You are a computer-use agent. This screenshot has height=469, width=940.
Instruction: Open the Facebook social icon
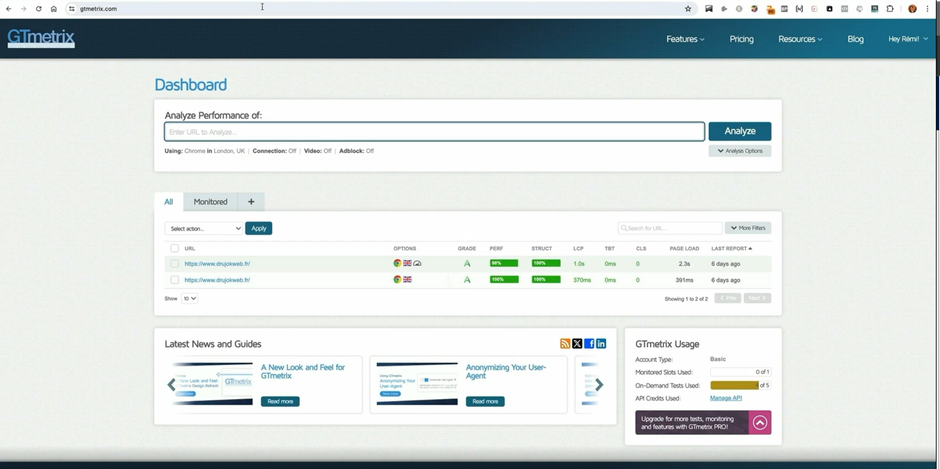coord(589,343)
